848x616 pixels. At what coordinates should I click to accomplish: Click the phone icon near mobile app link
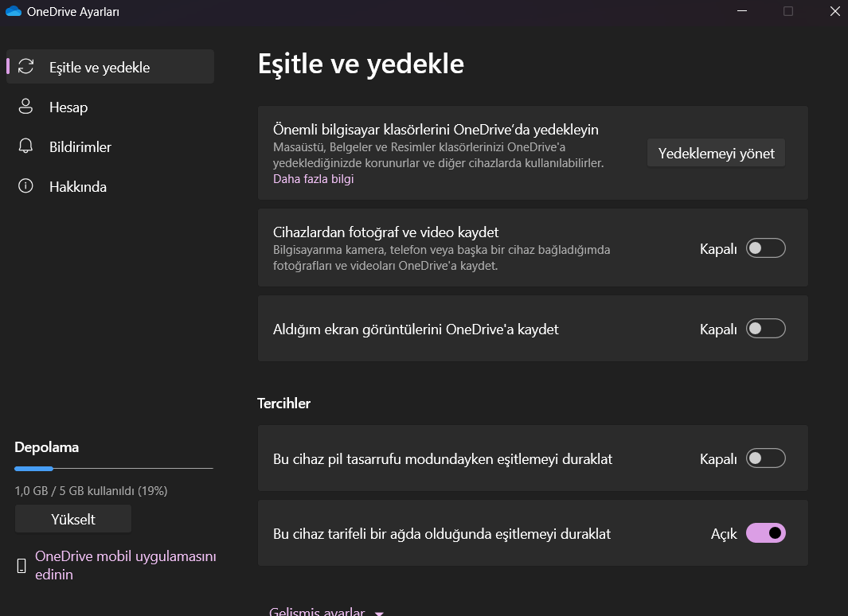click(x=21, y=566)
